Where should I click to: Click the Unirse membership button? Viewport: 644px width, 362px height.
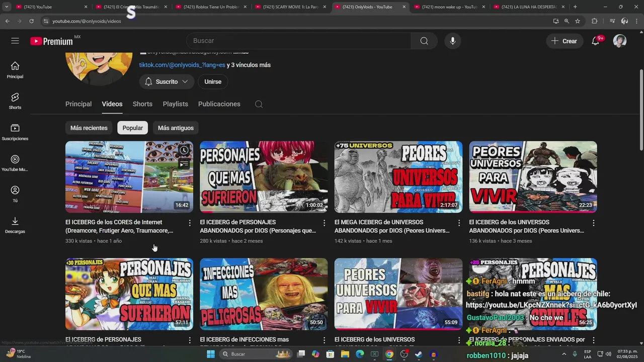(213, 81)
